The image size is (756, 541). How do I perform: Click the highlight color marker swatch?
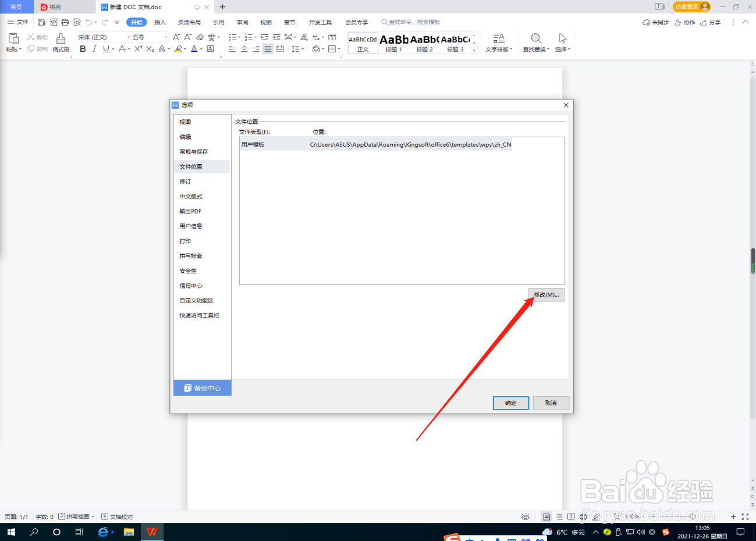point(178,49)
